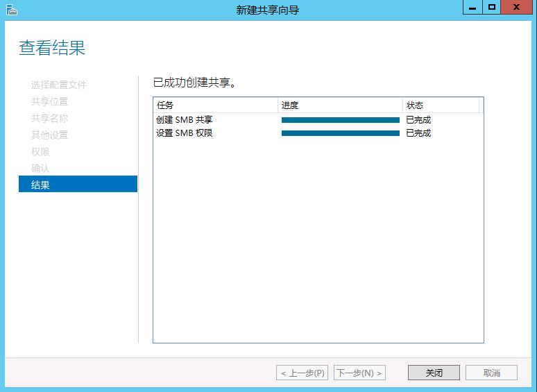Click the 状态 column header
The image size is (537, 392).
coord(441,105)
